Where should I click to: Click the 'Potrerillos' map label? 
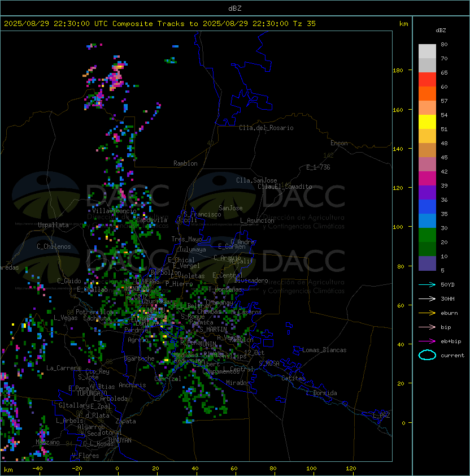click(94, 312)
